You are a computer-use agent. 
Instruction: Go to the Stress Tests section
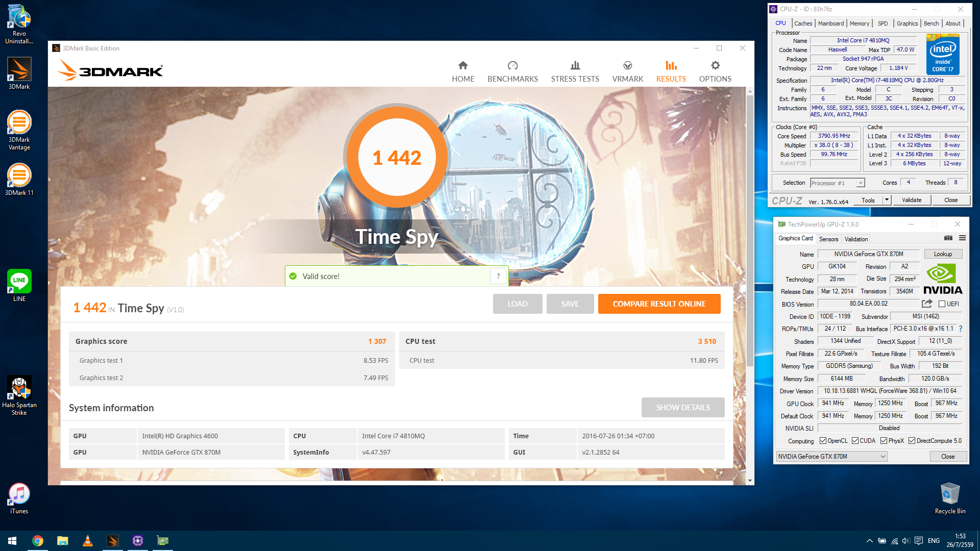(575, 72)
